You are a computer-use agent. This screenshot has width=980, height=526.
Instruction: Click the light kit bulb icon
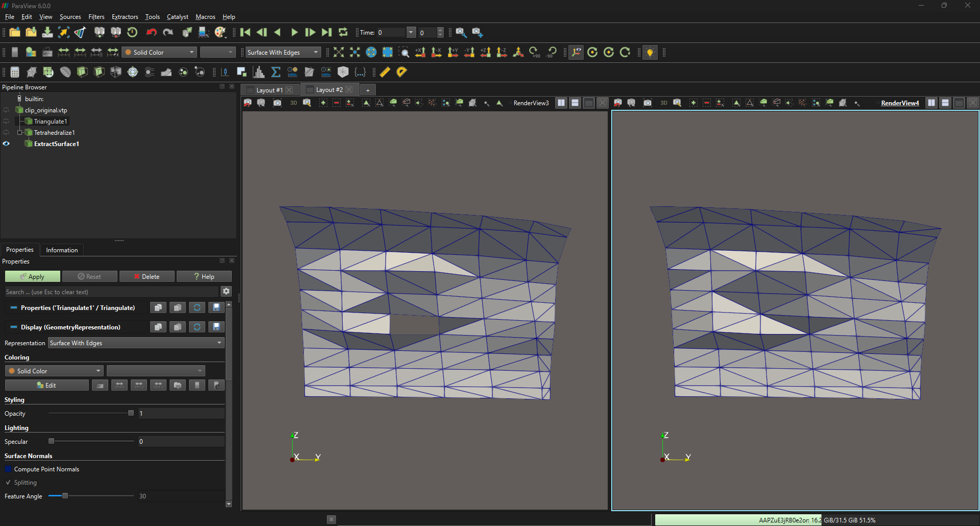pos(650,52)
